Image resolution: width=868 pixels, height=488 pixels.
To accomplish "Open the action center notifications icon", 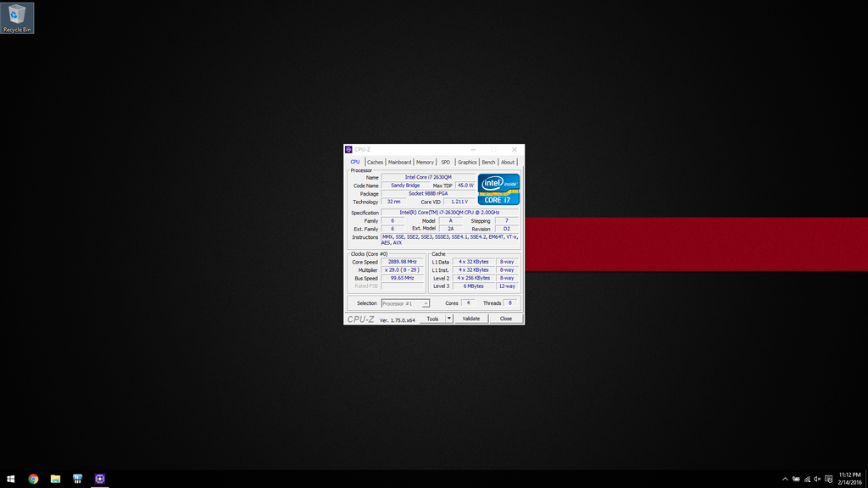I will 829,480.
